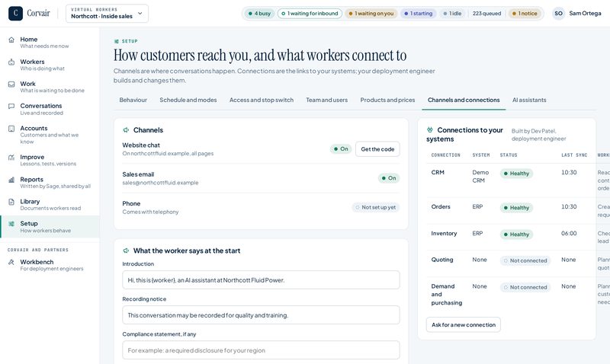Click Ask for a new connection button
The width and height of the screenshot is (610, 364).
(464, 324)
